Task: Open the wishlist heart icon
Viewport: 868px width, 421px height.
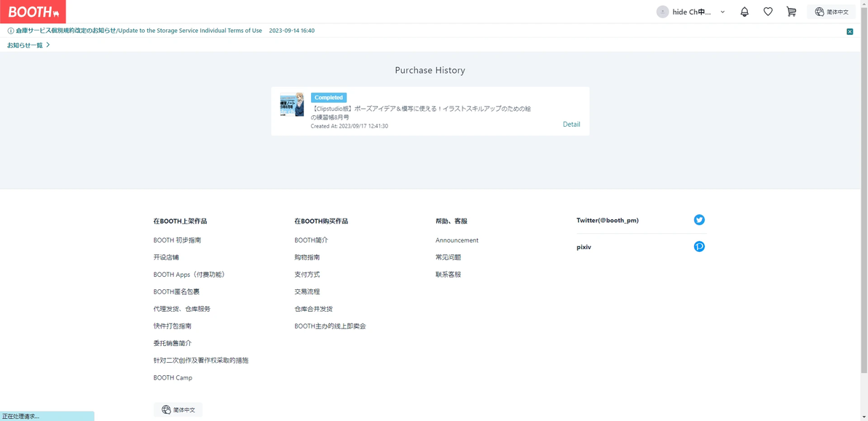Action: coord(768,12)
